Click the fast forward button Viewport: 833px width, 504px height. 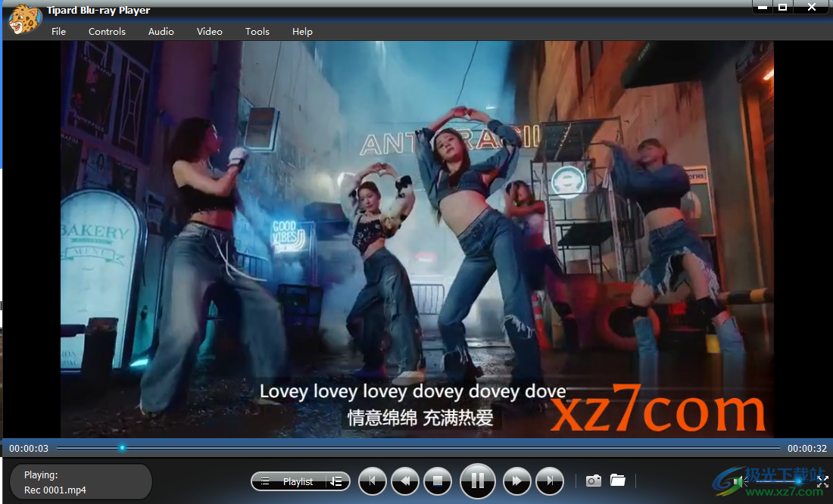click(x=517, y=481)
